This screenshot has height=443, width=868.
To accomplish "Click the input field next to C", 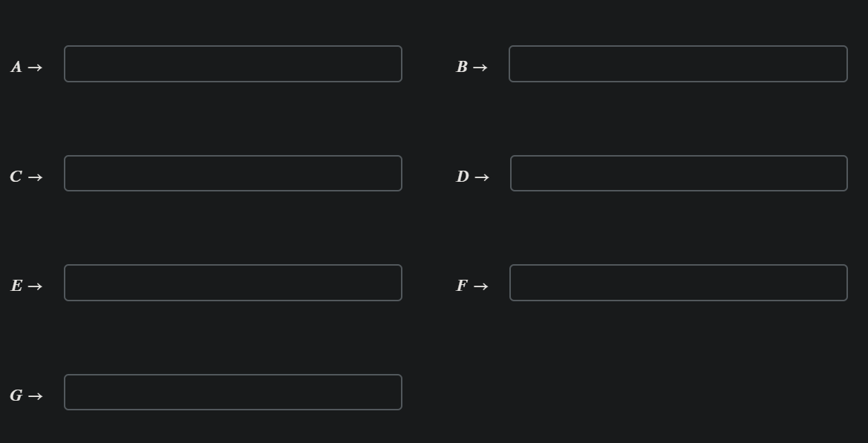I will point(232,173).
